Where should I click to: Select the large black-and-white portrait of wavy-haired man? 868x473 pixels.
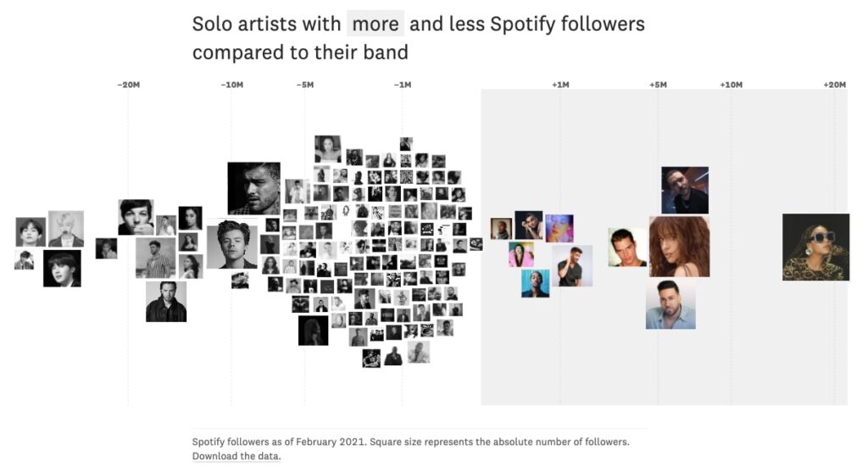pos(232,244)
